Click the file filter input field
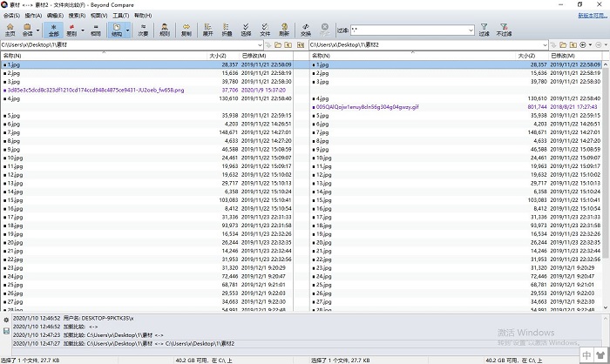Screen dimensions: 610x364 click(409, 30)
